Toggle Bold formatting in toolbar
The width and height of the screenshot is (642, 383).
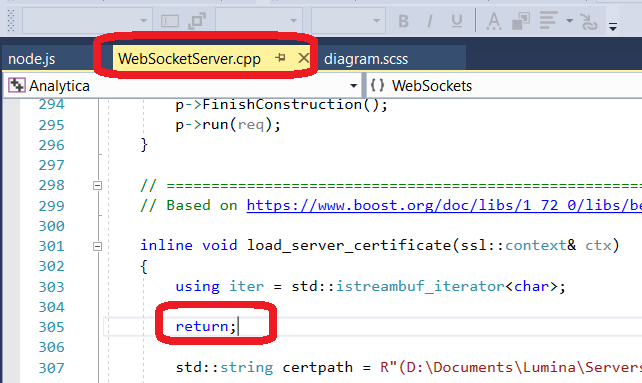click(403, 21)
